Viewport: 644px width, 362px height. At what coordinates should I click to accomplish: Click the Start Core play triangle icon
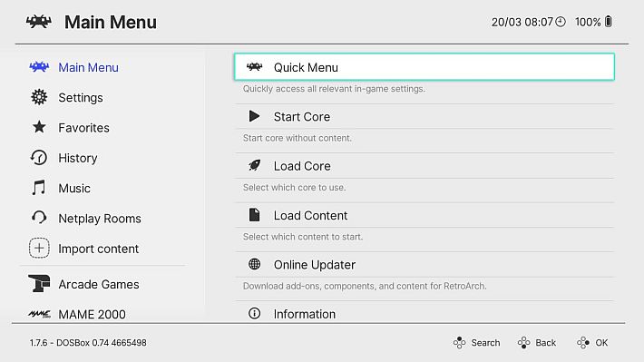(254, 116)
